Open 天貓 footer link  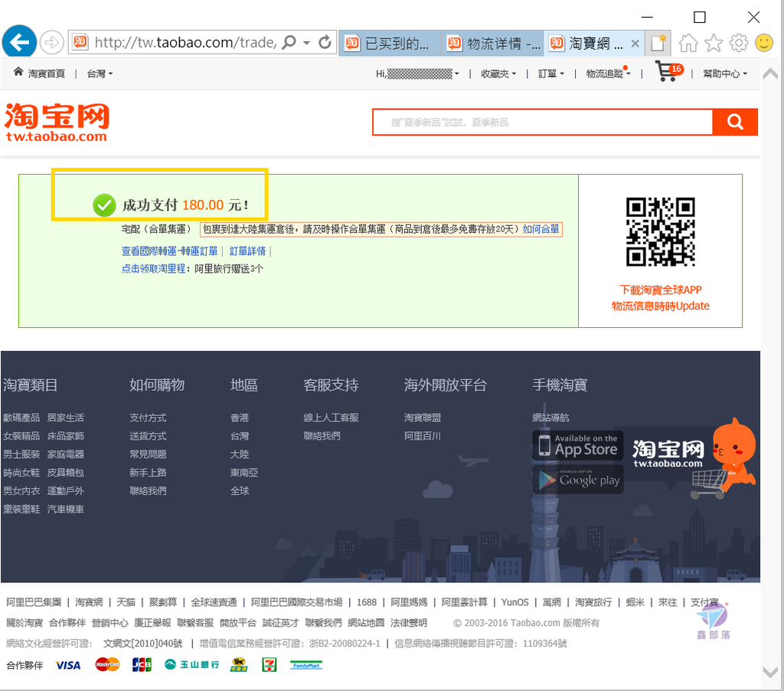126,602
